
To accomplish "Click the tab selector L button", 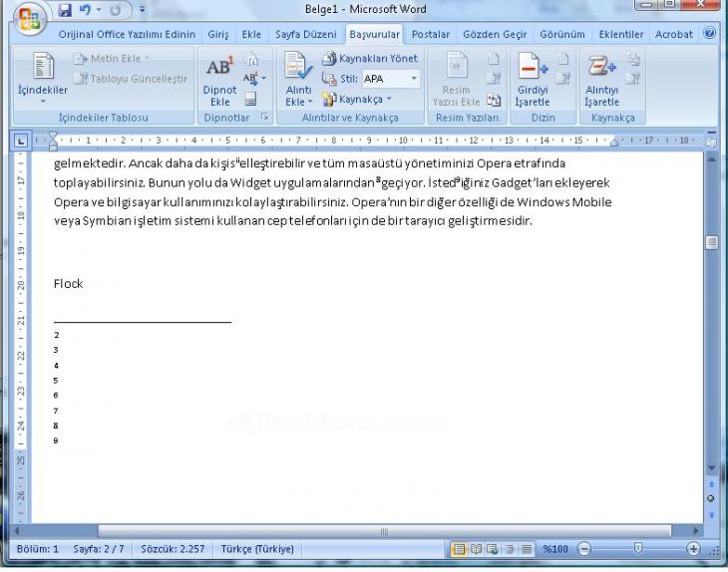I will pyautogui.click(x=20, y=141).
